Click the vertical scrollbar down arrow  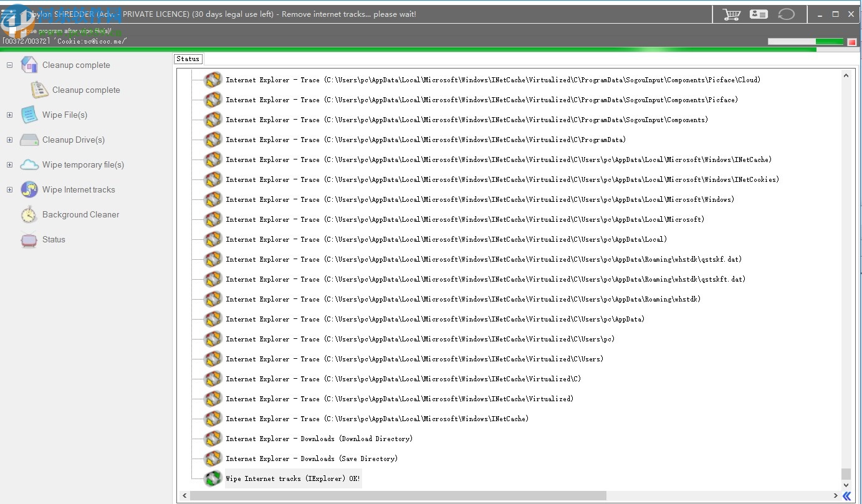coord(846,485)
